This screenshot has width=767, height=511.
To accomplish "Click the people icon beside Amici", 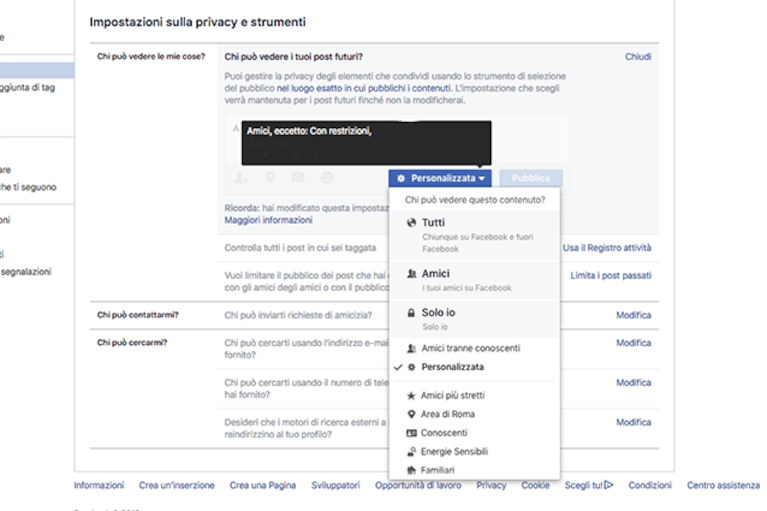I will coord(411,274).
